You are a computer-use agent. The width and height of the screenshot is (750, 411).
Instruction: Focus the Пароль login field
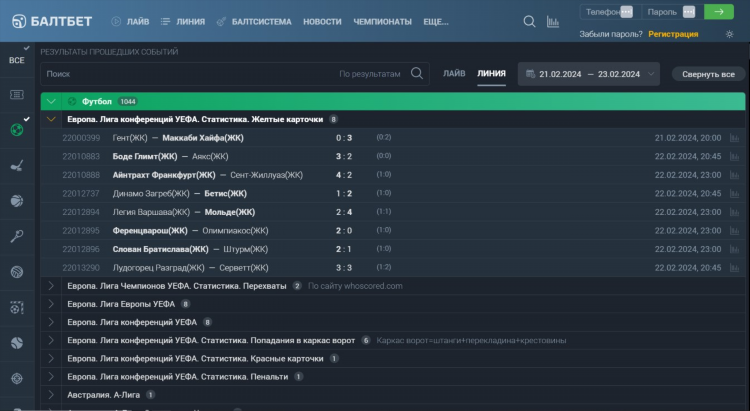tap(672, 12)
